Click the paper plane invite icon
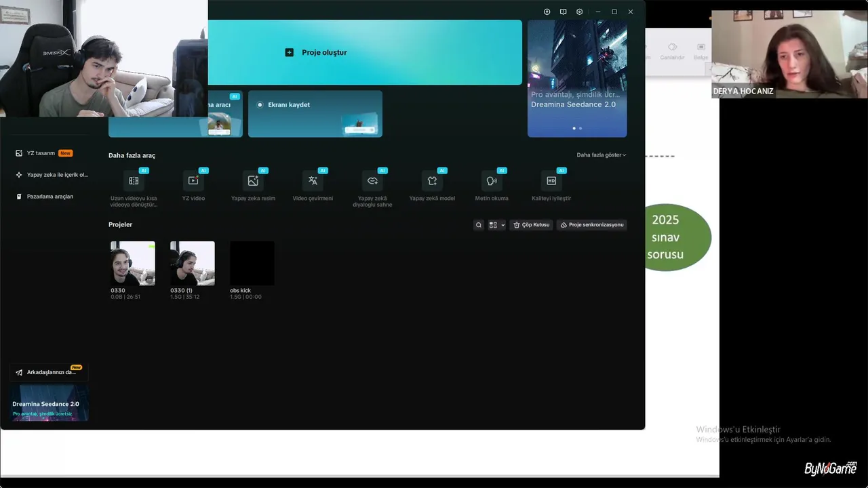Screen dimensions: 868x488 [x=19, y=373]
